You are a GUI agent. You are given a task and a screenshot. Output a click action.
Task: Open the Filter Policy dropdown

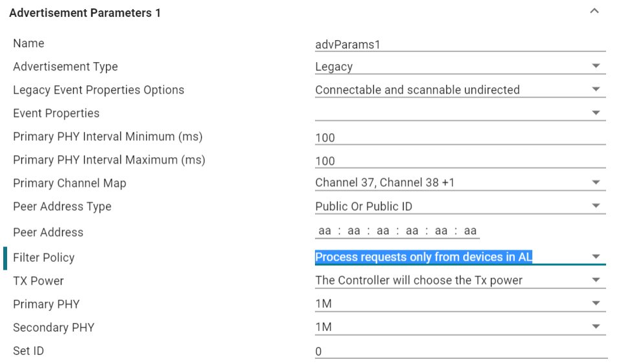(459, 257)
